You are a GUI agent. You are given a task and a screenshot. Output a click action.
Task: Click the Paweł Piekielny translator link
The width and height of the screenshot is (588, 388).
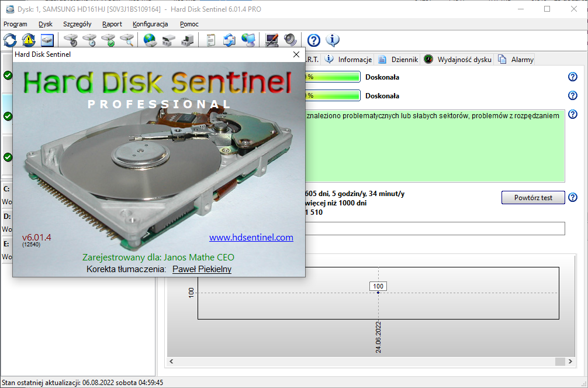[202, 269]
